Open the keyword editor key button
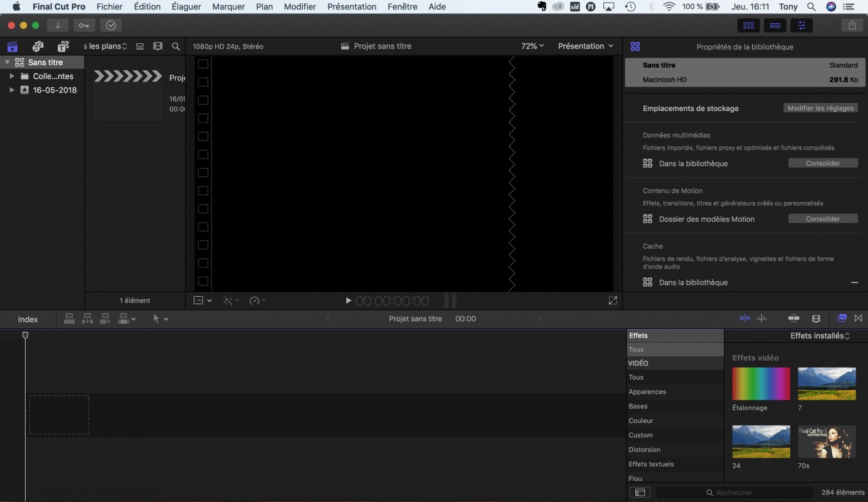The width and height of the screenshot is (868, 502). (x=84, y=25)
